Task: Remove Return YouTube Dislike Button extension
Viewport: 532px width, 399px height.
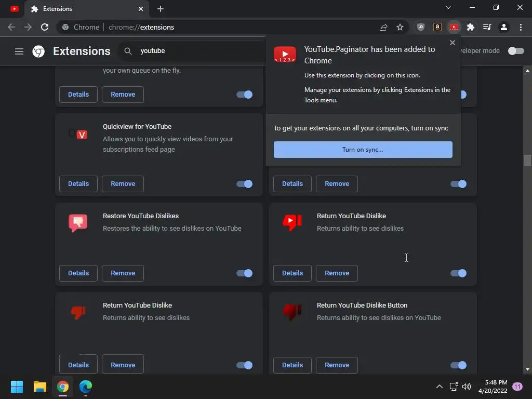Action: tap(337, 365)
